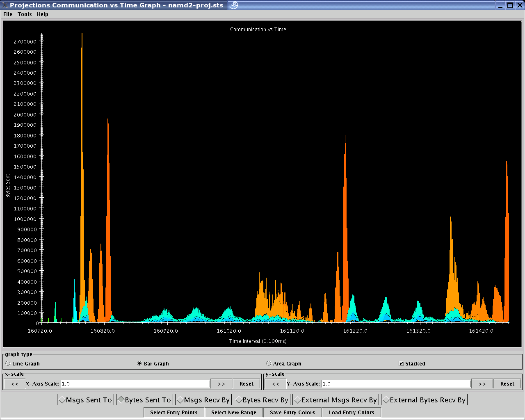This screenshot has width=525, height=420.
Task: Maximize the Projections window
Action: pos(510,5)
